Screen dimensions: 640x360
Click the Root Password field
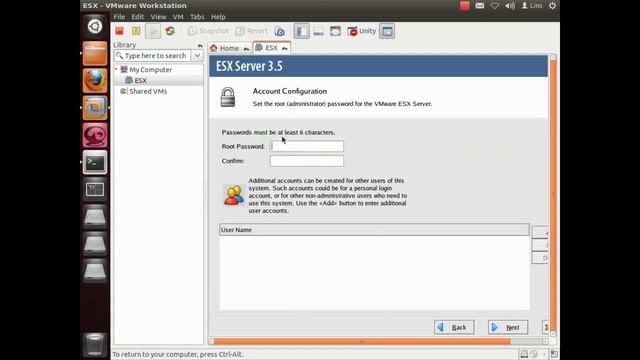[x=307, y=146]
